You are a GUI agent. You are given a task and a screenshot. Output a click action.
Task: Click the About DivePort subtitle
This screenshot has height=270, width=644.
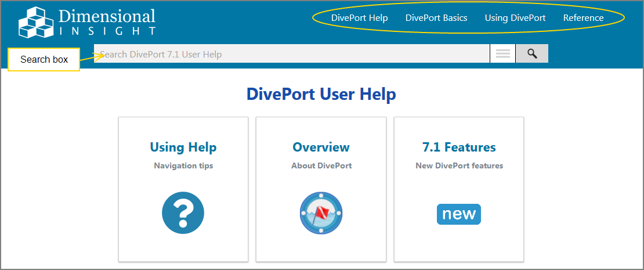(321, 165)
